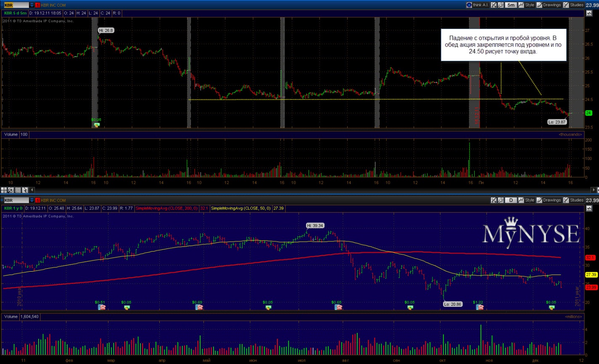Change the D timeframe in lower chart
This screenshot has width=599, height=364.
click(511, 200)
